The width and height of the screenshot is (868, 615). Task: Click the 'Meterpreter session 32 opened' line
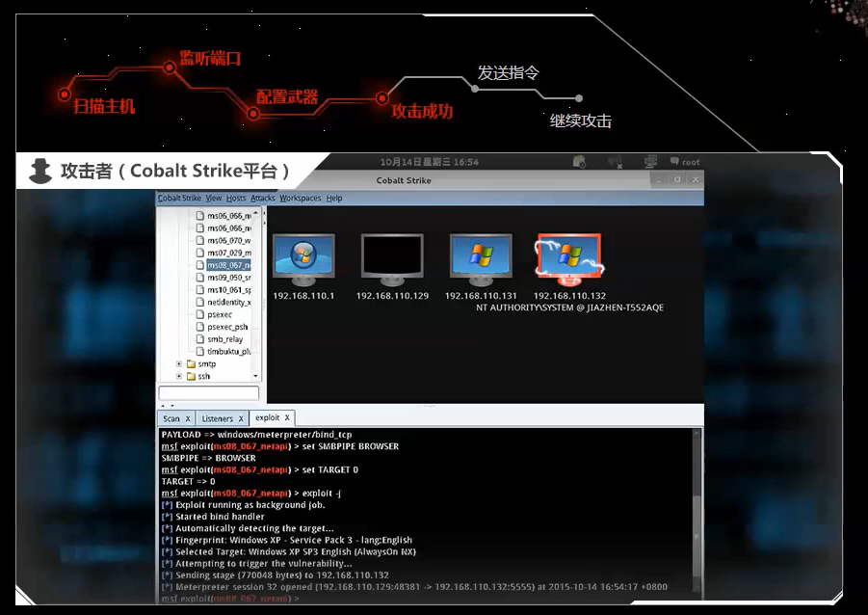click(414, 587)
